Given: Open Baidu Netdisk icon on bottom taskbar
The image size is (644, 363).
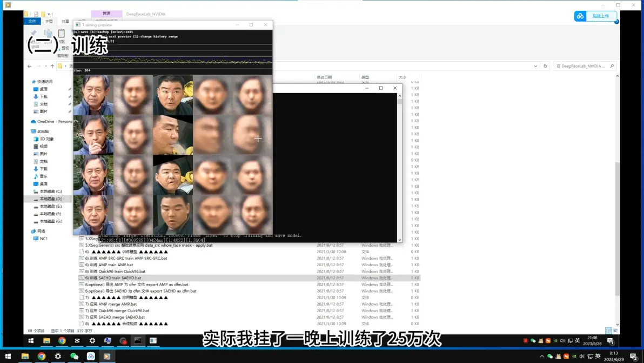Looking at the screenshot, I should point(91,357).
